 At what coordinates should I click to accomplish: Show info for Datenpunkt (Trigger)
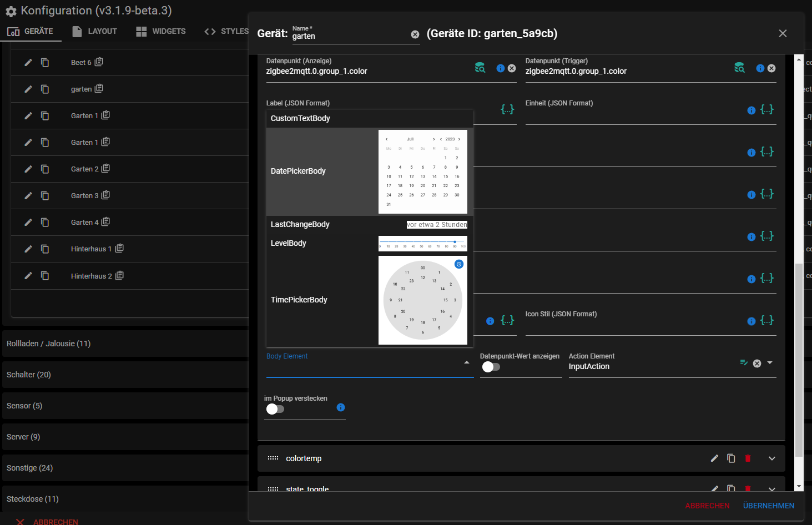tap(760, 68)
